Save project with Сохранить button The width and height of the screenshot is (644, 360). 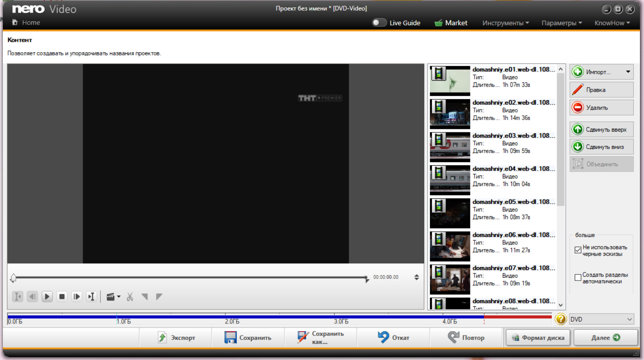[x=248, y=338]
